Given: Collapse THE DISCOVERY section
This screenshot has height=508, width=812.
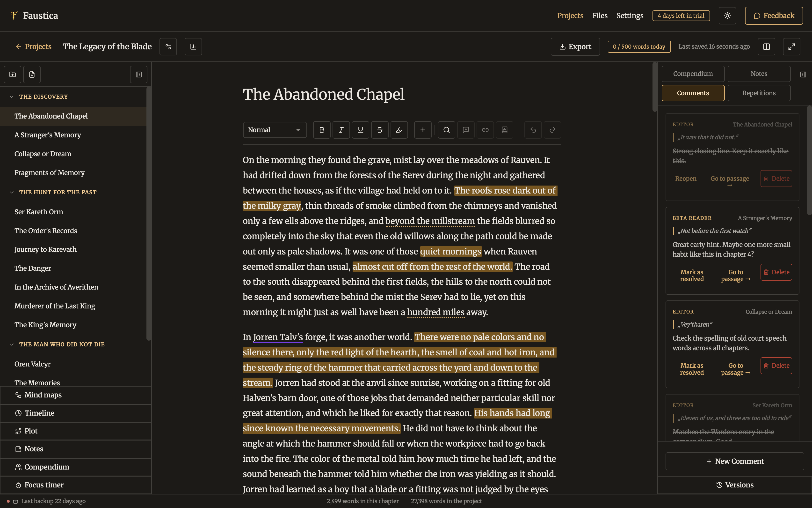Looking at the screenshot, I should point(12,97).
